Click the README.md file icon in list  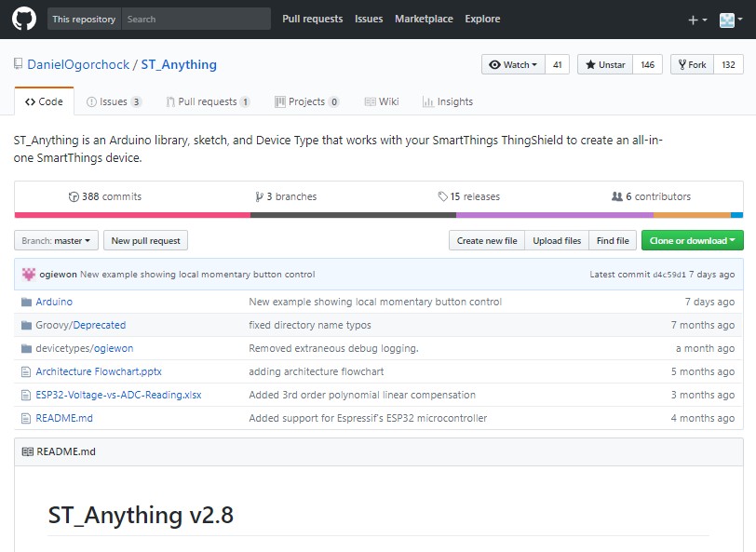pyautogui.click(x=26, y=419)
